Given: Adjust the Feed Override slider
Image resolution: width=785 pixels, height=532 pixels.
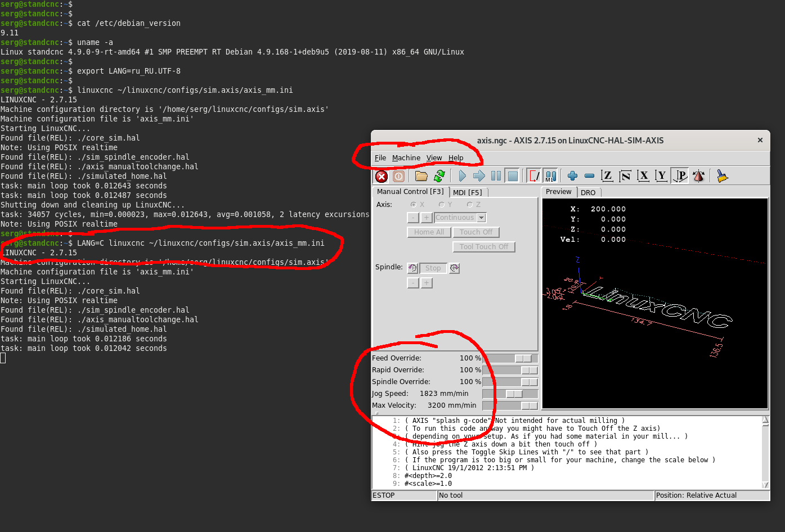Looking at the screenshot, I should tap(510, 359).
